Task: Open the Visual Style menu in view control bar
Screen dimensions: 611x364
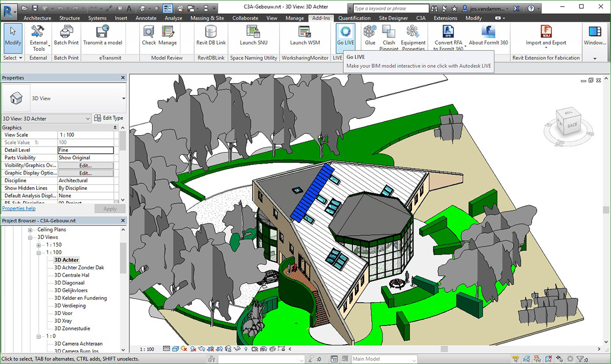Action: click(176, 349)
